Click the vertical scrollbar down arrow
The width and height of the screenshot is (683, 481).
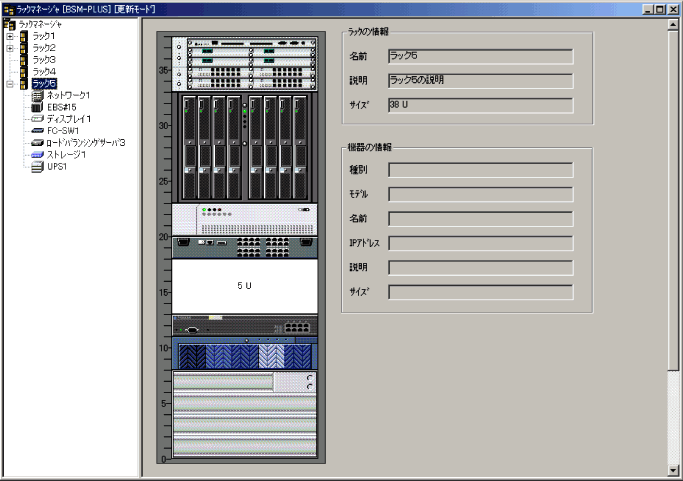coord(674,468)
